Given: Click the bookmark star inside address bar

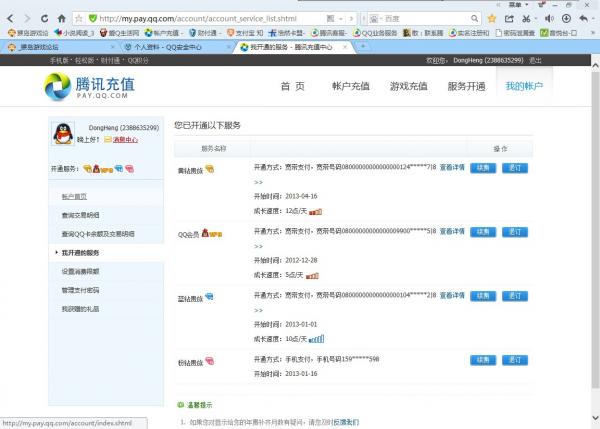Looking at the screenshot, I should point(79,18).
